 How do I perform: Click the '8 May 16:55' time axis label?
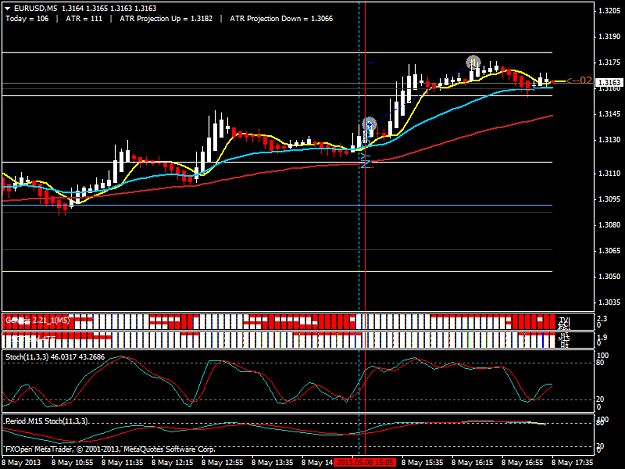point(522,463)
